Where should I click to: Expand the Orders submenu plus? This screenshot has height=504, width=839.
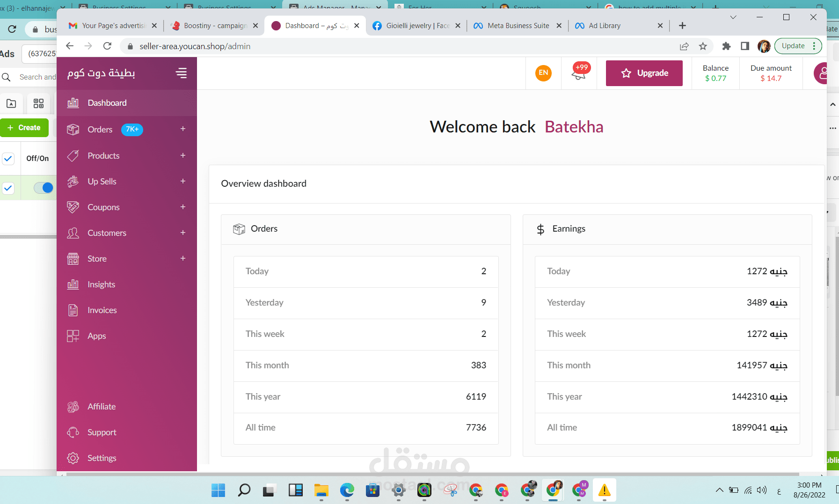(x=183, y=129)
